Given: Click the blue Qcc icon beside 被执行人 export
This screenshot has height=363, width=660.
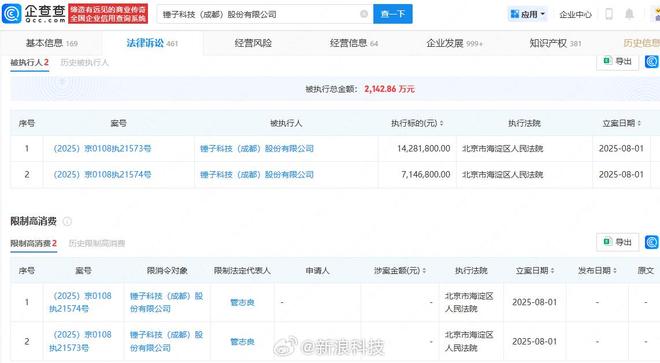Looking at the screenshot, I should [652, 61].
